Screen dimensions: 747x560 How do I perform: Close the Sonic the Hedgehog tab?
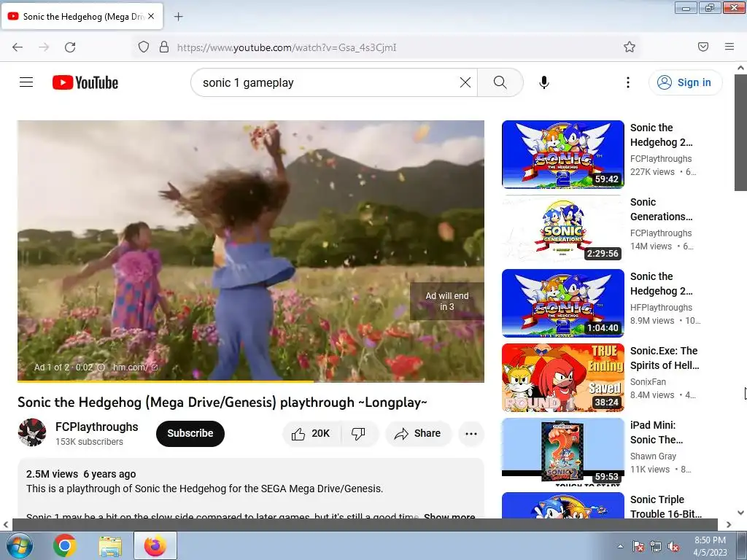(151, 16)
